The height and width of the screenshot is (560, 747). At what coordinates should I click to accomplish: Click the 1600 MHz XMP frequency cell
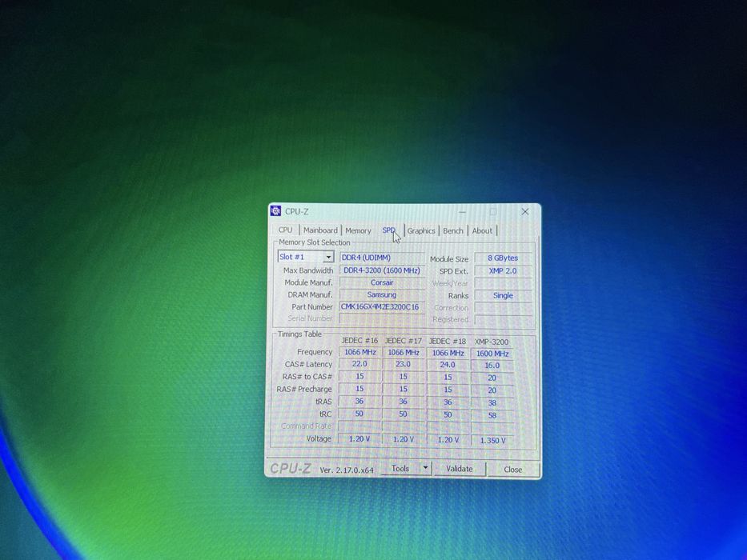tap(492, 354)
